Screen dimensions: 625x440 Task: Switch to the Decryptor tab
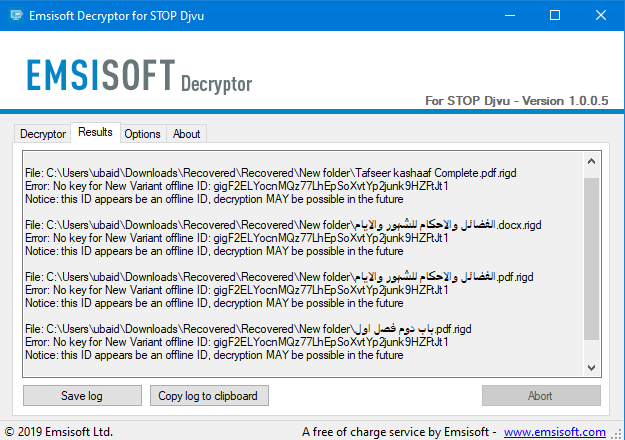[43, 134]
